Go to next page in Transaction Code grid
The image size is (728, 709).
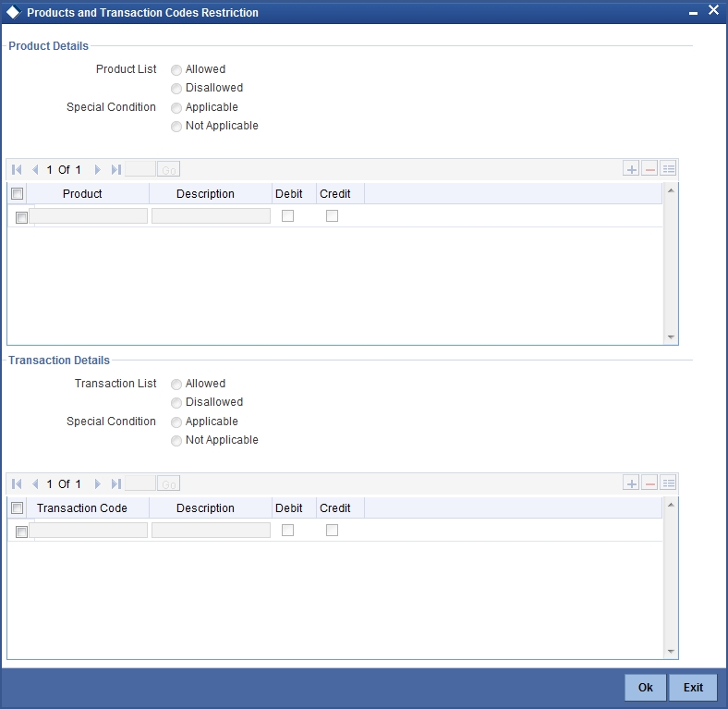(x=97, y=483)
